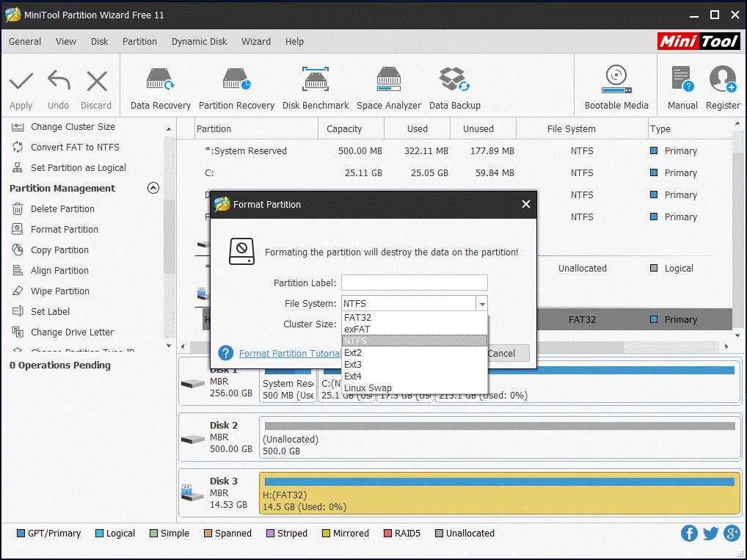Collapse the Partition Management section

153,188
